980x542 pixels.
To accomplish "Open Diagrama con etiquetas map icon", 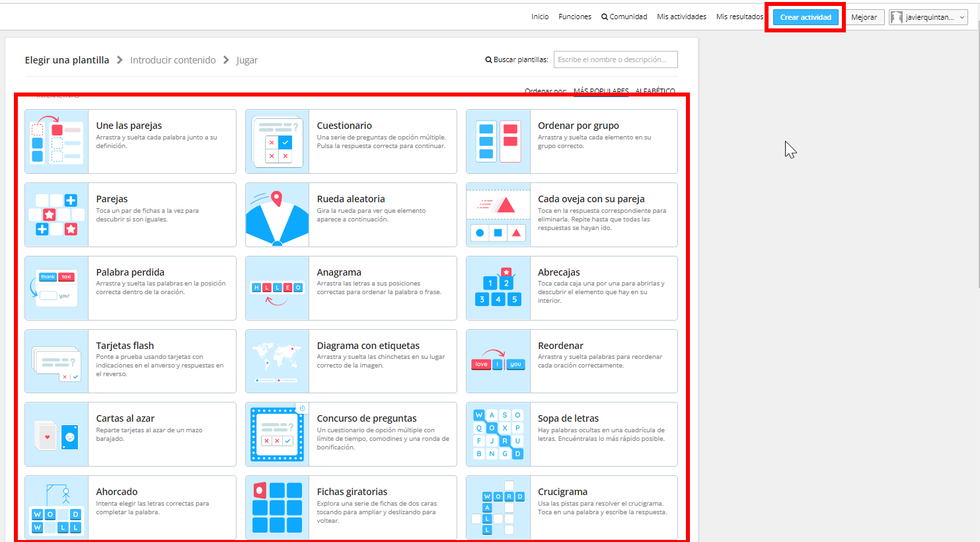I will pos(278,362).
